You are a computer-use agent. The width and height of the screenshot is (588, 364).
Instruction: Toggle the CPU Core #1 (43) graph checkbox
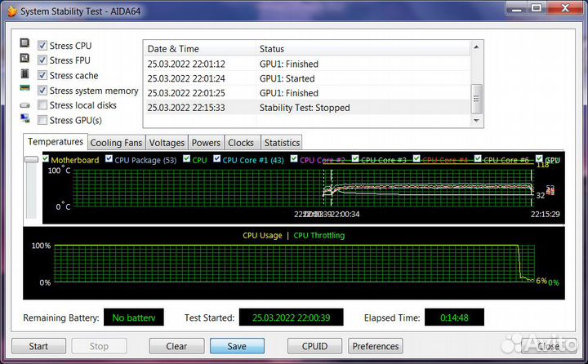216,159
